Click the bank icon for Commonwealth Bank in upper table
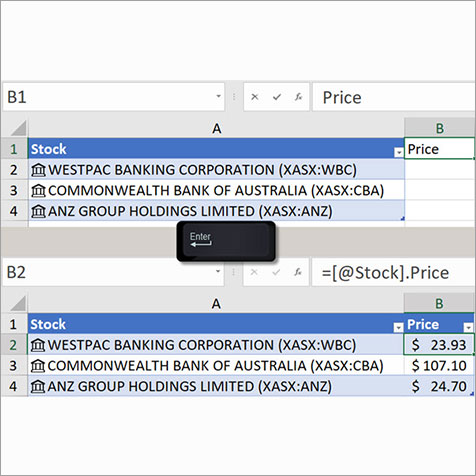The image size is (476, 476). [38, 190]
